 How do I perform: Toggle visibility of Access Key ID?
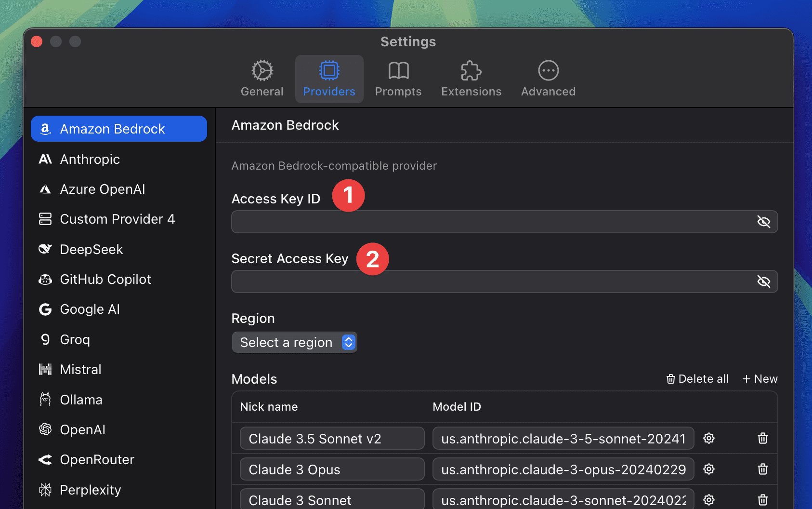pos(763,222)
